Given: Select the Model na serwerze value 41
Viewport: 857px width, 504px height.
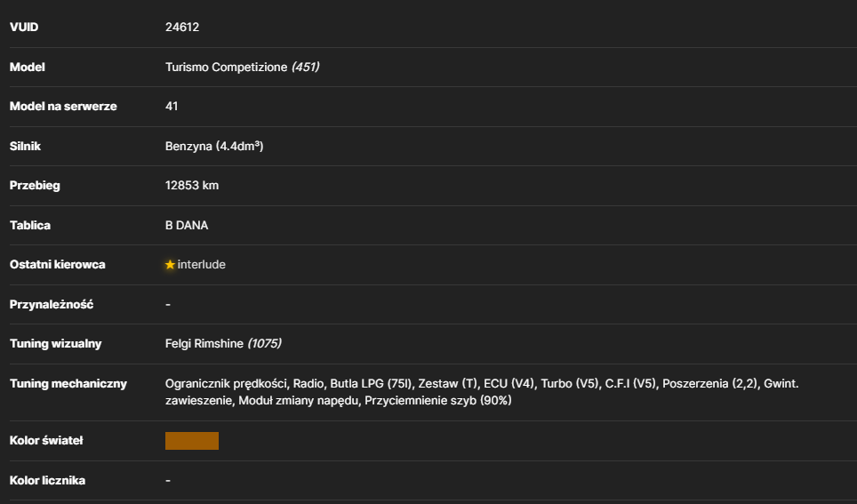Looking at the screenshot, I should tap(172, 107).
